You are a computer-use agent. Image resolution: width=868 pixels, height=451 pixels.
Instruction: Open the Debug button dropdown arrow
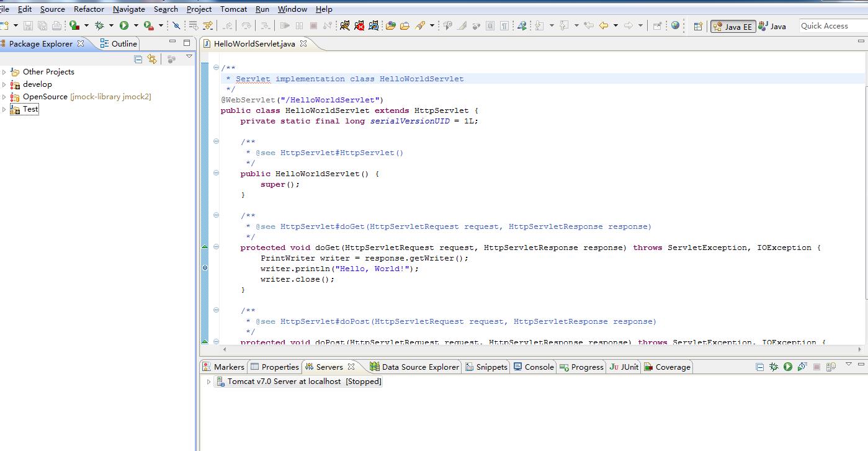point(111,25)
